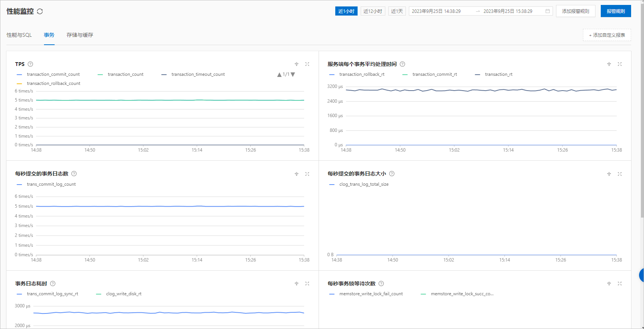
Task: Click the refresh icon beside 性能监控
Action: click(x=40, y=11)
